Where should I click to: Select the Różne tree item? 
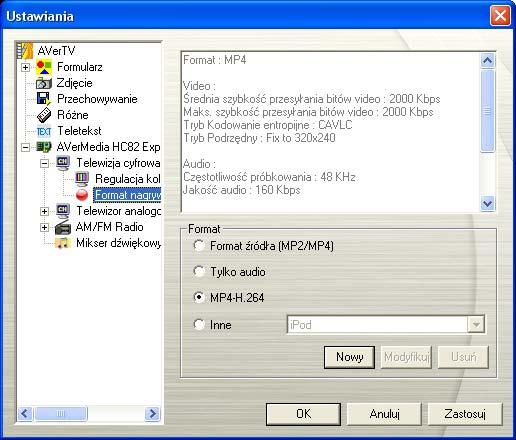pos(73,115)
